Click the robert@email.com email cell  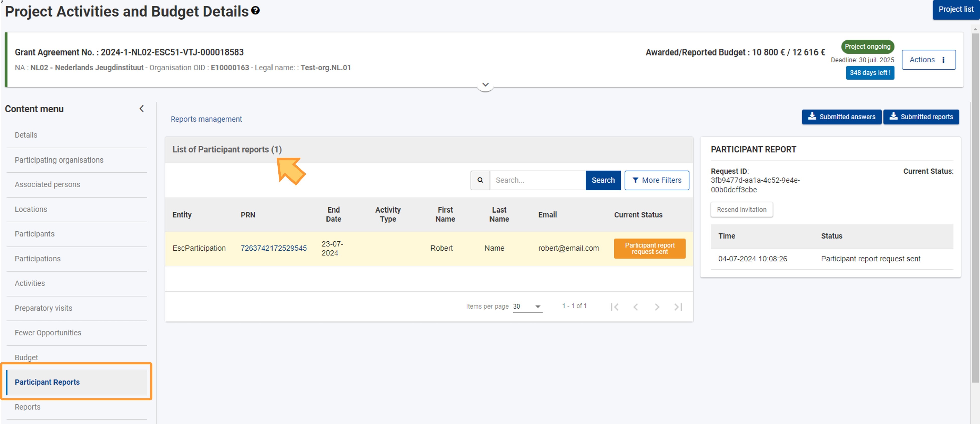tap(568, 248)
